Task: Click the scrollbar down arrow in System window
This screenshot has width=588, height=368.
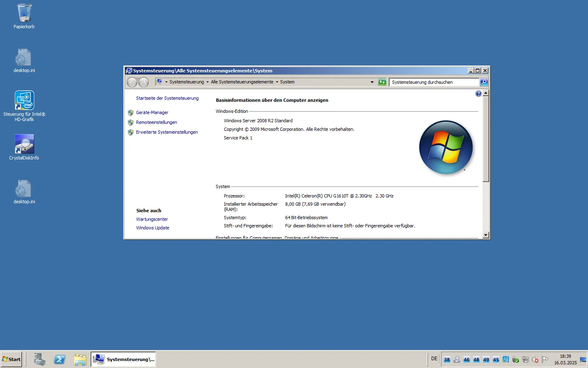Action: [486, 235]
